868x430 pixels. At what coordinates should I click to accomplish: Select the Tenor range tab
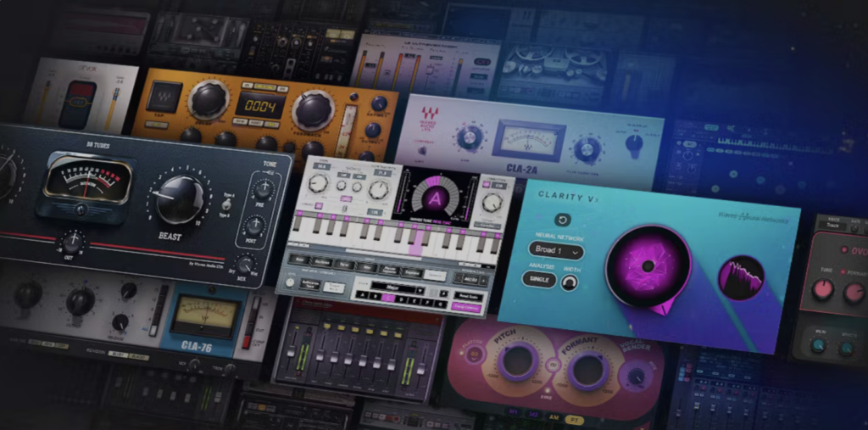coord(344,265)
